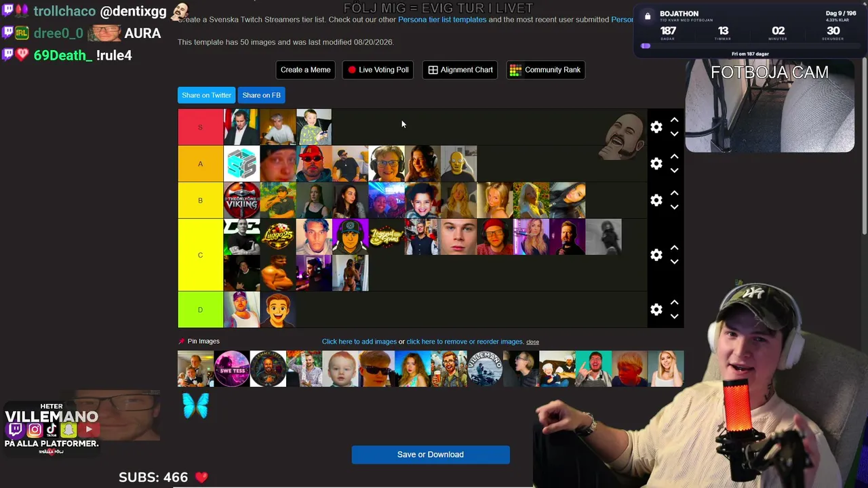Image resolution: width=868 pixels, height=488 pixels.
Task: Follow the 'Click here to add images' link
Action: tap(359, 342)
